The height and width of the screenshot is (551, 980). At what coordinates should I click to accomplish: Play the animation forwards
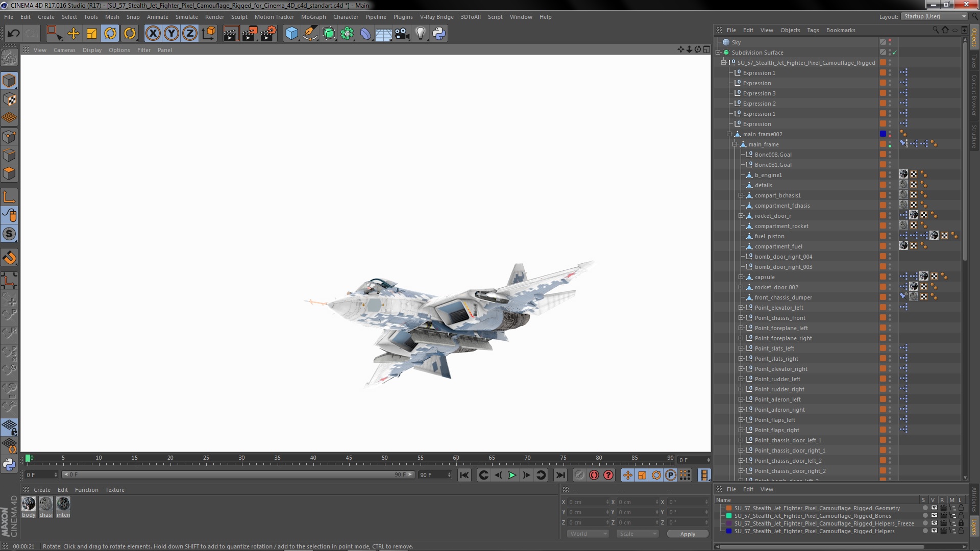512,475
